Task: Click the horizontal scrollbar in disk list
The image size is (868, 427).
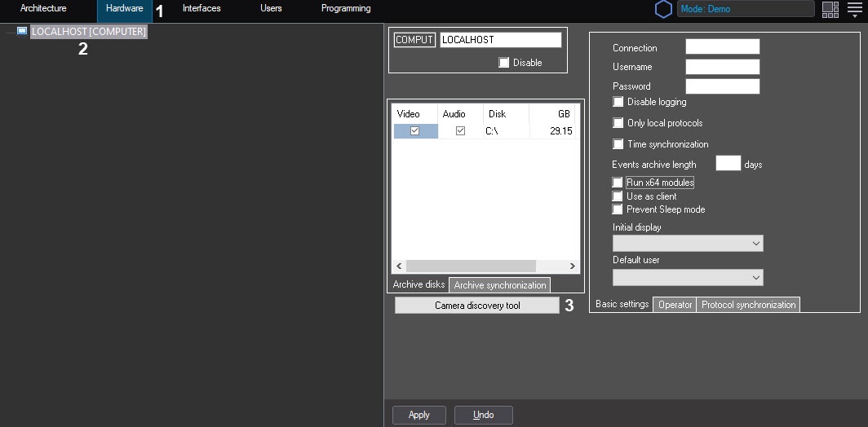Action: 471,266
